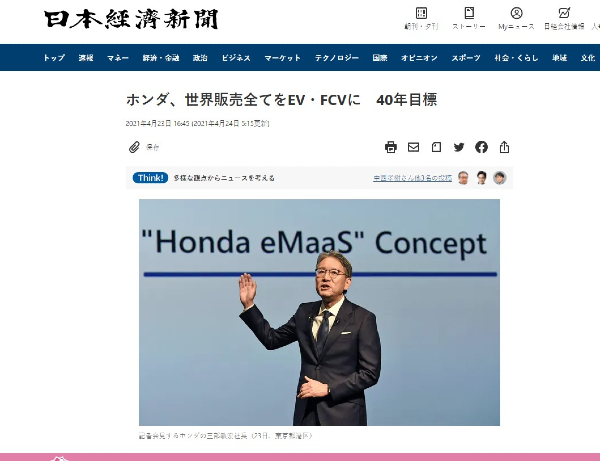Open the 日経会社情報 icon

pos(564,18)
